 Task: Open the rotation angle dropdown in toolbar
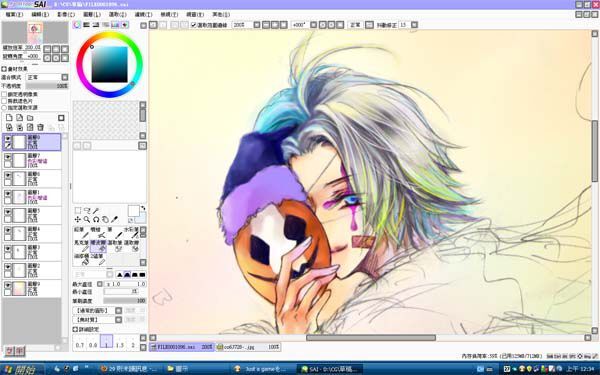coord(313,25)
